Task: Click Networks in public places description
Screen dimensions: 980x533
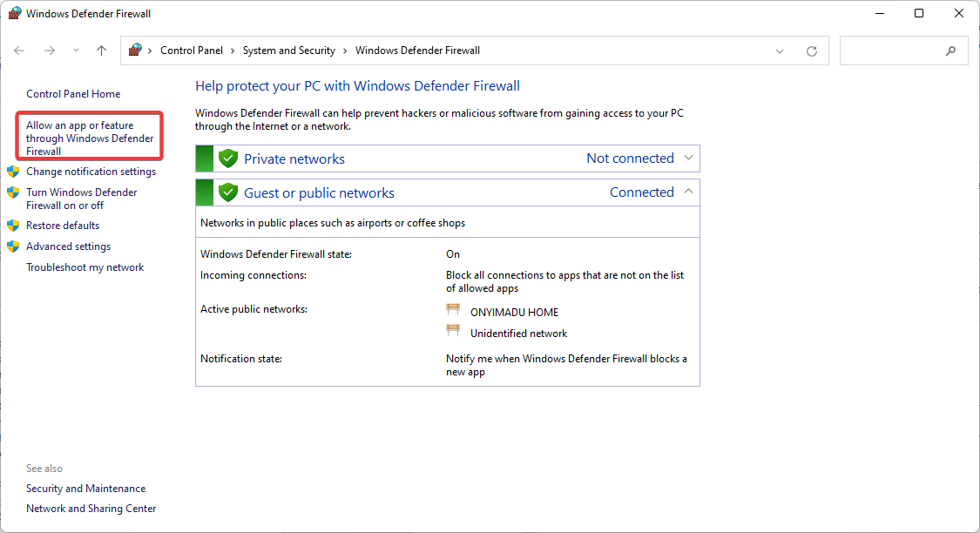Action: tap(333, 223)
